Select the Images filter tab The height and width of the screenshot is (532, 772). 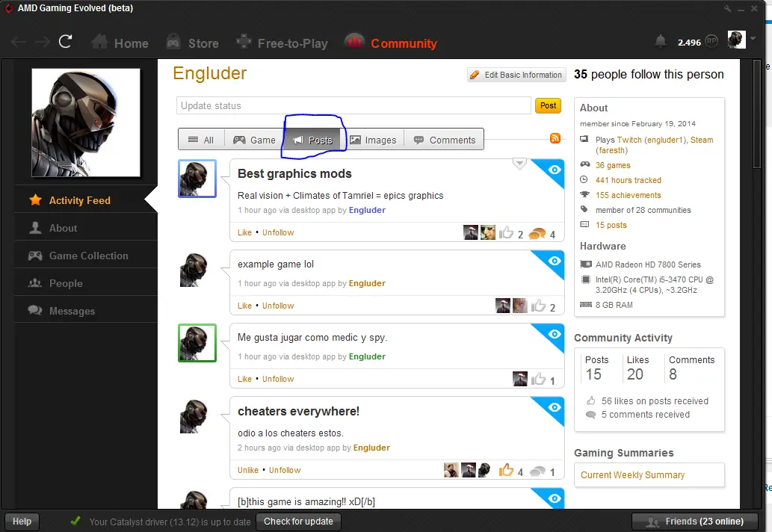(373, 140)
